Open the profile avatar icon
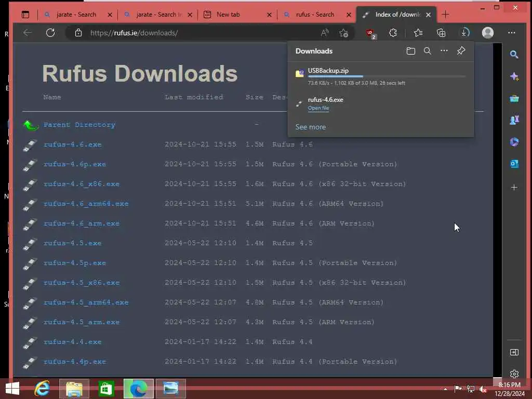 [487, 33]
